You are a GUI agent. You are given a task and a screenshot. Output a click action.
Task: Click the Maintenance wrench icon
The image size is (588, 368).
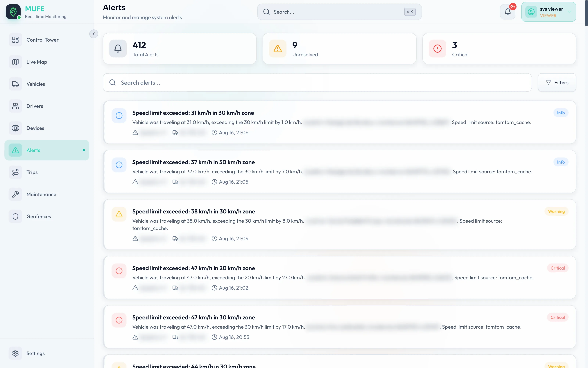tap(16, 194)
